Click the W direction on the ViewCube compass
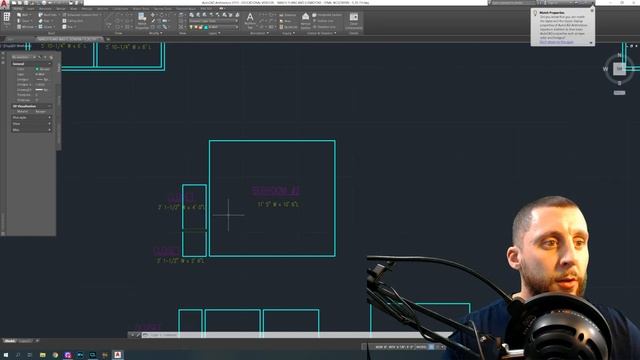This screenshot has width=640, height=360. point(605,69)
